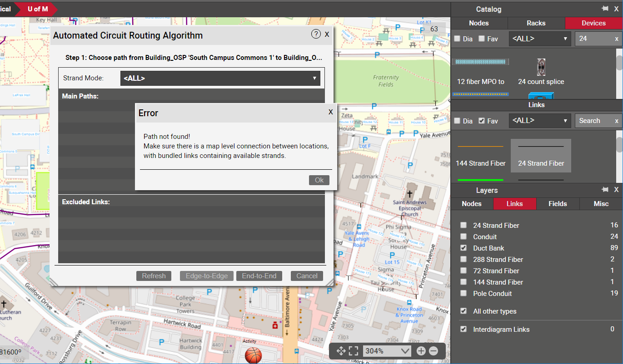Pin the Catalog panel

point(605,9)
